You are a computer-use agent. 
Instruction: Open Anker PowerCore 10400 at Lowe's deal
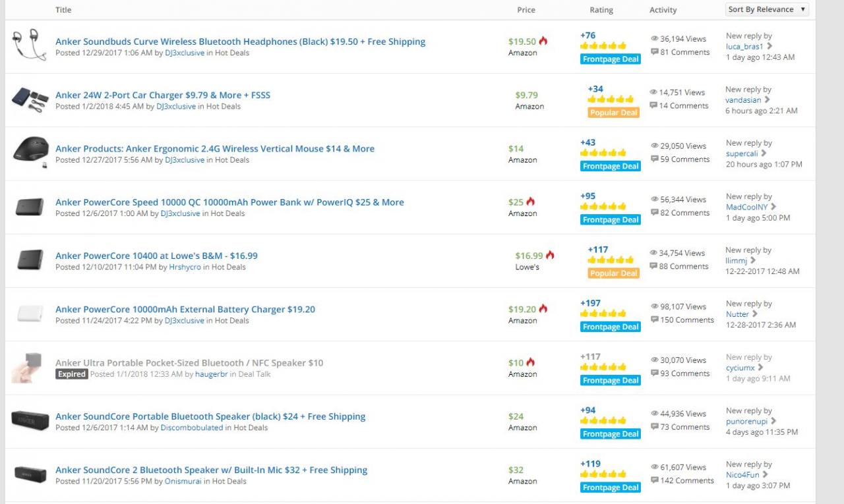156,256
